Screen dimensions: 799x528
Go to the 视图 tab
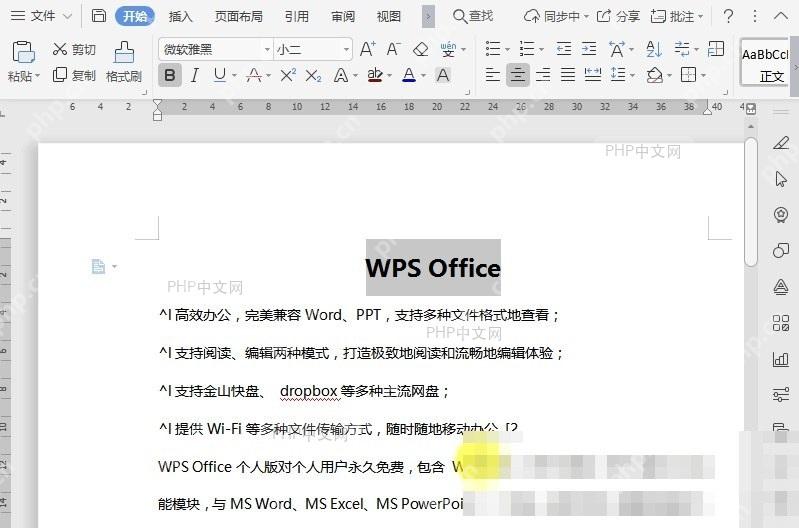point(389,16)
